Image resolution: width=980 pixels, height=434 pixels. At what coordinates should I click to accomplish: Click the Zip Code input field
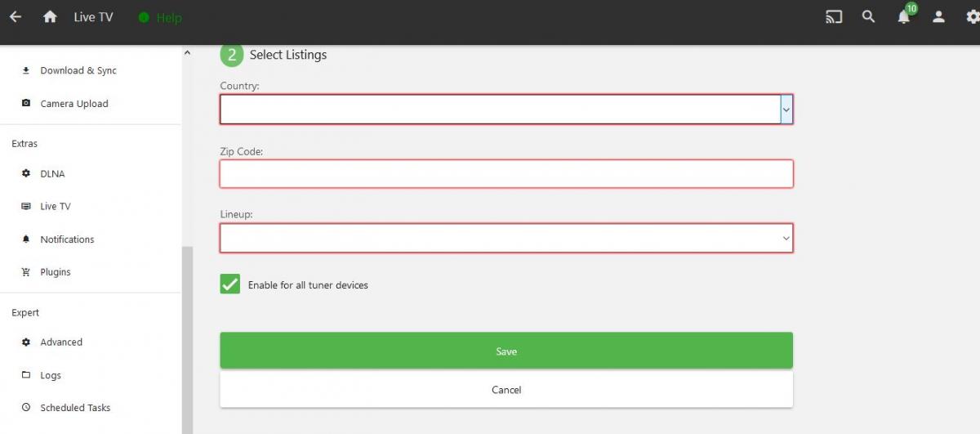click(506, 173)
